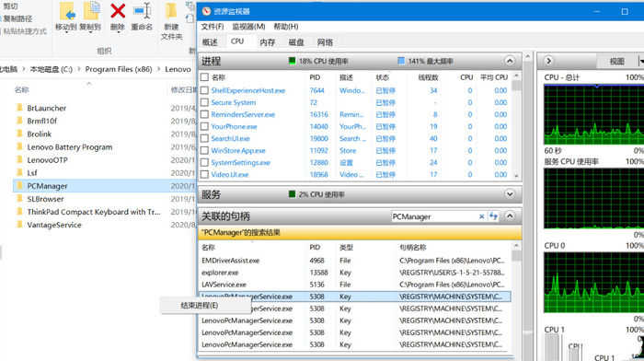This screenshot has height=361, width=644.
Task: Check the SystemSettings.exe process checkbox
Action: pos(204,162)
